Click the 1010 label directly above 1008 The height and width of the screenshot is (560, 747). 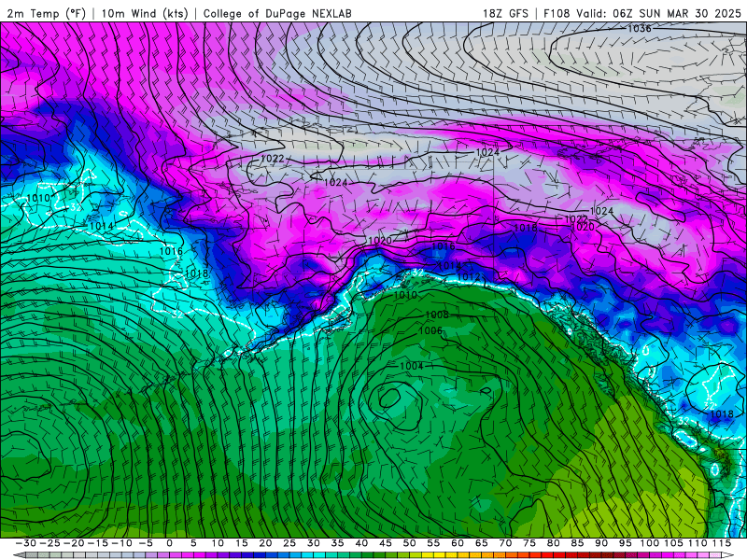pyautogui.click(x=405, y=295)
